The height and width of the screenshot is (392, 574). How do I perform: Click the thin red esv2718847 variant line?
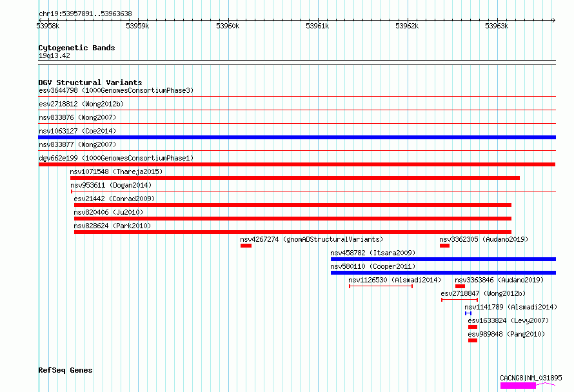(x=459, y=300)
